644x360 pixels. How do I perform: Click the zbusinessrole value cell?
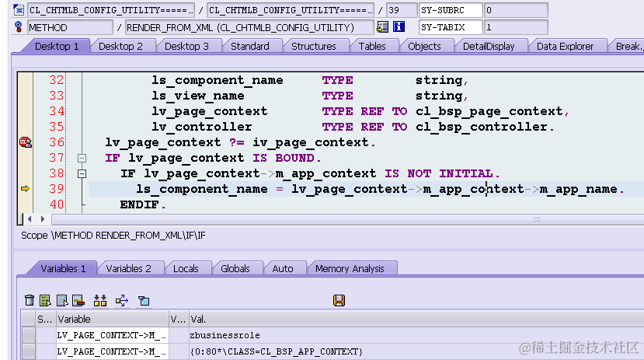416,335
